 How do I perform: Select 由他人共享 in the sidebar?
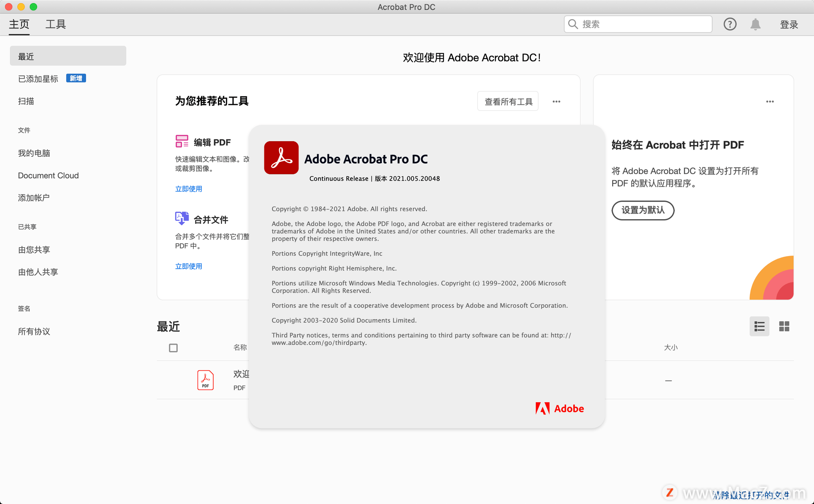[x=38, y=272]
